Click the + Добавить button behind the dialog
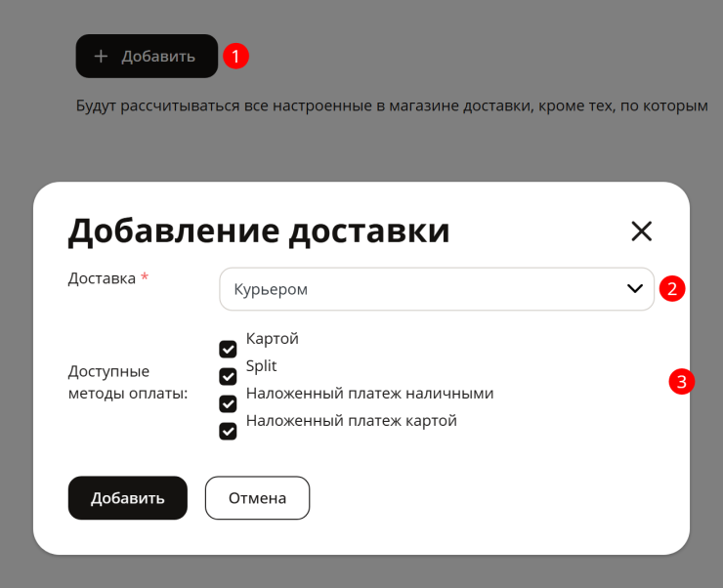The width and height of the screenshot is (723, 588). [x=147, y=56]
